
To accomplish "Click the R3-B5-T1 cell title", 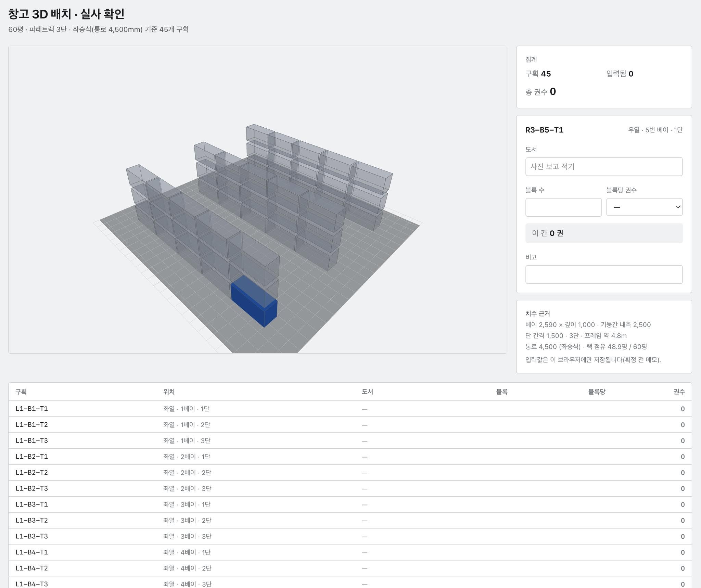I will pyautogui.click(x=544, y=130).
